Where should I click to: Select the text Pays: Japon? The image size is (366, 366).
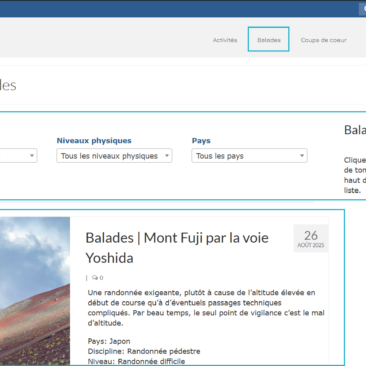[109, 341]
